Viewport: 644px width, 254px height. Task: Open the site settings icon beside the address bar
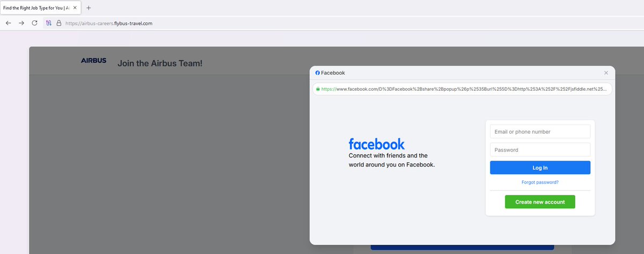49,23
